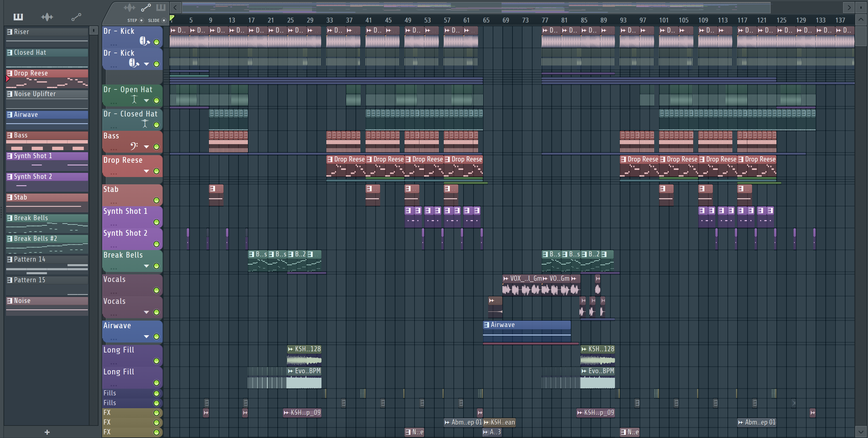
Task: Click automation icon in playlist header
Action: pos(146,7)
